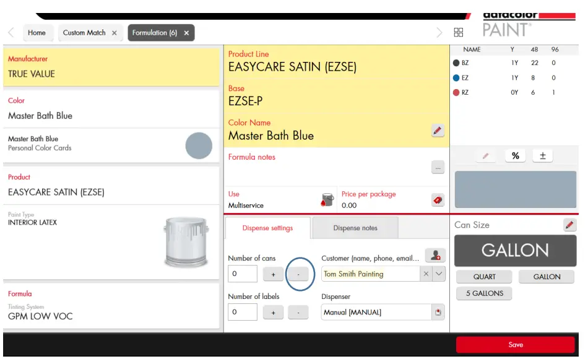Click the price tag icon
Image resolution: width=588 pixels, height=364 pixels.
pos(438,200)
